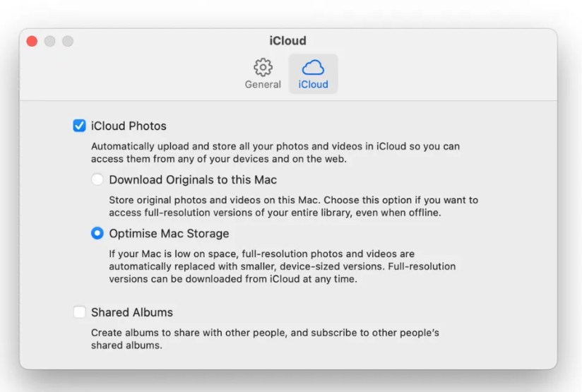
Task: Switch to the General tab label
Action: pos(263,85)
